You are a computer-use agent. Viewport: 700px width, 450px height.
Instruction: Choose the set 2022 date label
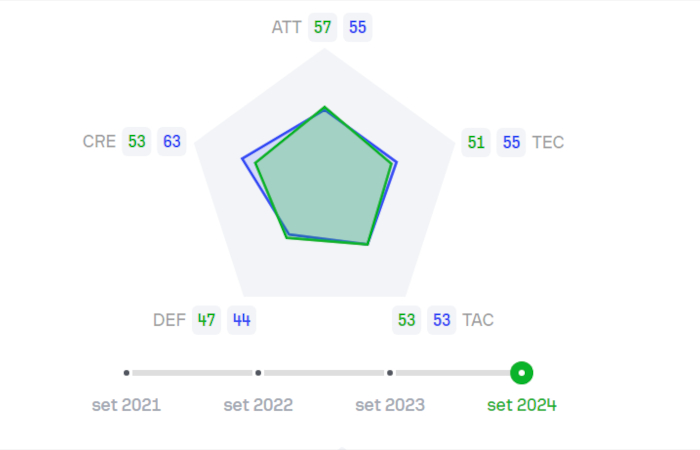258,405
